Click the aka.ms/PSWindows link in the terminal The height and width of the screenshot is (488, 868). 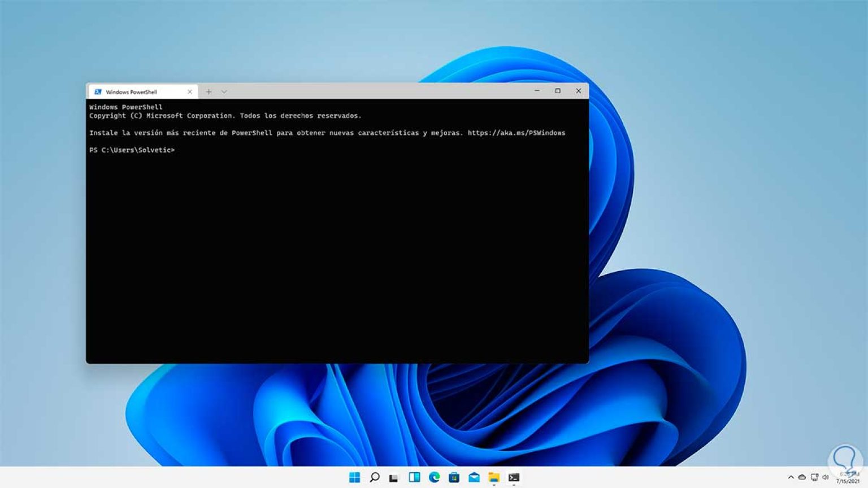[516, 133]
